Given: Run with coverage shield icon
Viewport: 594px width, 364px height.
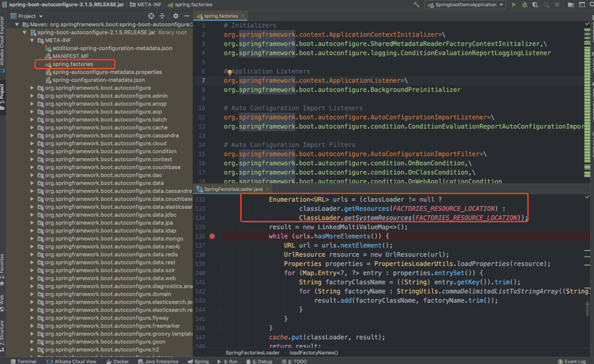Looking at the screenshot, I should tap(535, 5).
